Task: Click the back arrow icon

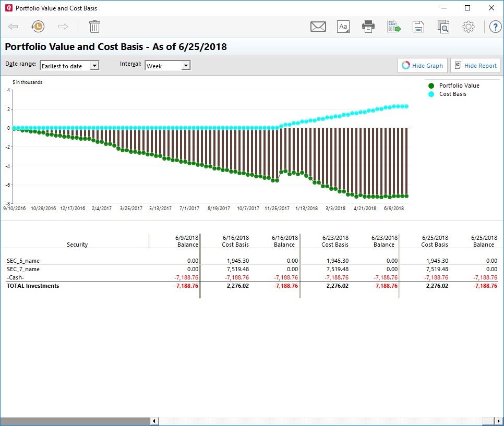Action: point(14,27)
